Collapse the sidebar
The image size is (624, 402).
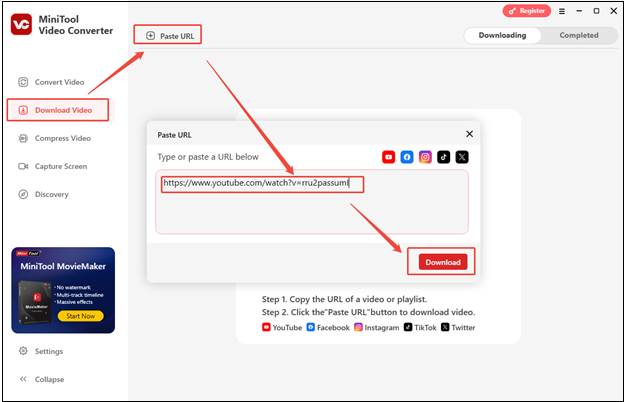[41, 379]
